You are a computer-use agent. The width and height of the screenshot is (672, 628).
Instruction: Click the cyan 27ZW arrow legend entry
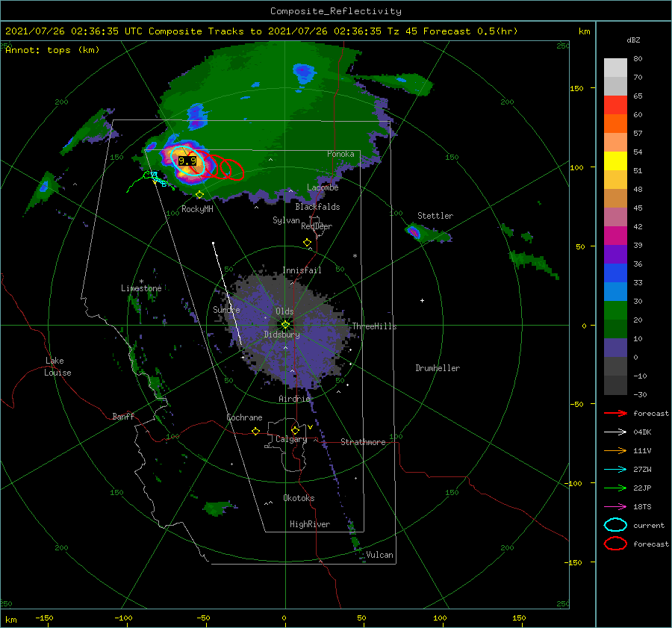pyautogui.click(x=615, y=470)
